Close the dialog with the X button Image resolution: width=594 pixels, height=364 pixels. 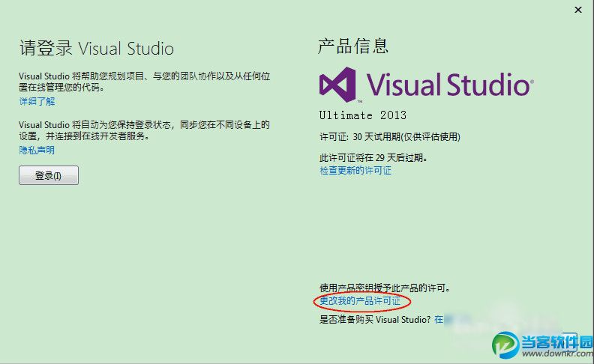click(x=577, y=10)
